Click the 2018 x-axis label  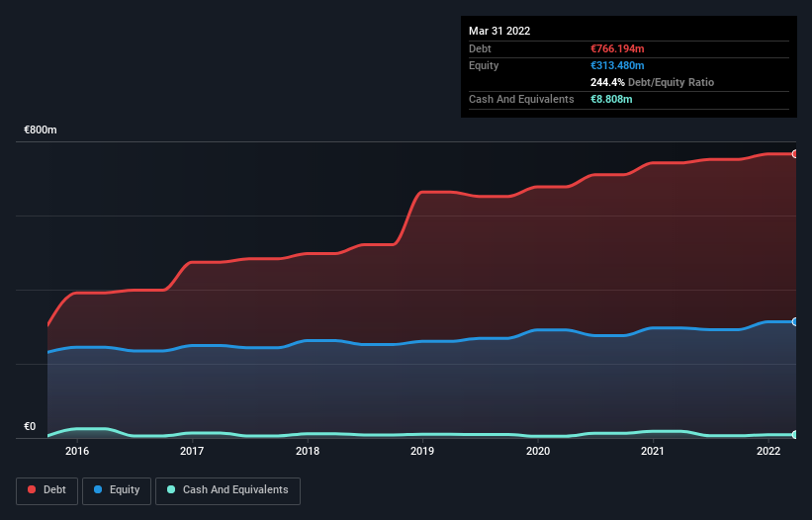(308, 451)
